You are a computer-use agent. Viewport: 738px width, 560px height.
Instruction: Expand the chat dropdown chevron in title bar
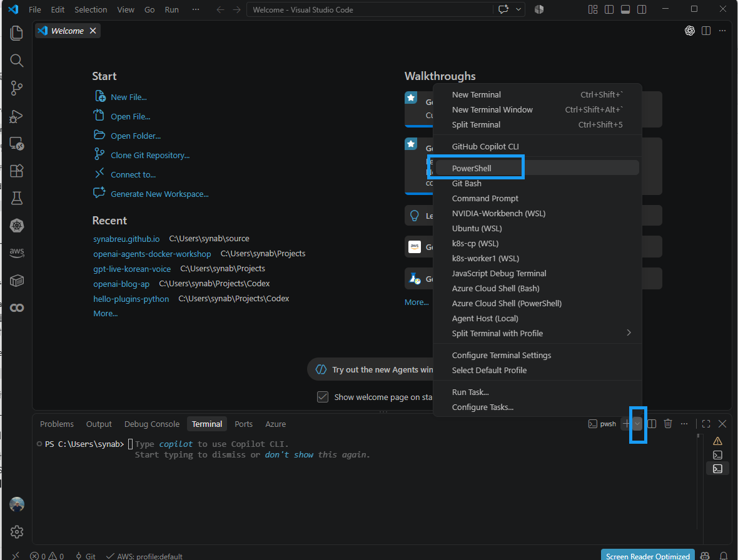518,9
